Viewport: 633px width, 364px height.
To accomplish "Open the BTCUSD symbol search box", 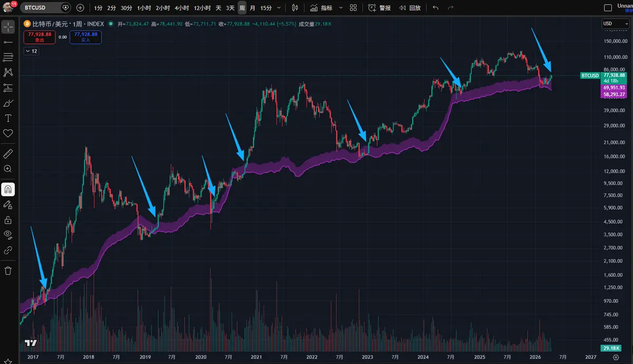I will pyautogui.click(x=46, y=8).
